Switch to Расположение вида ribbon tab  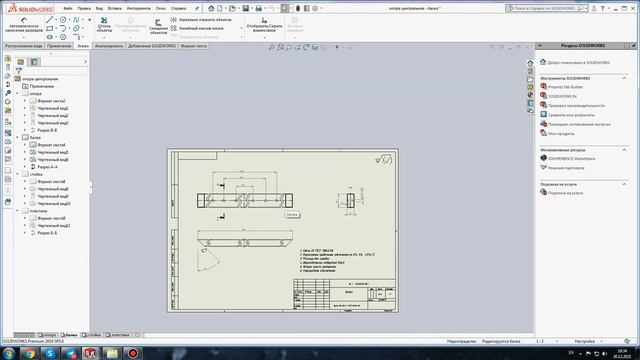pos(24,46)
